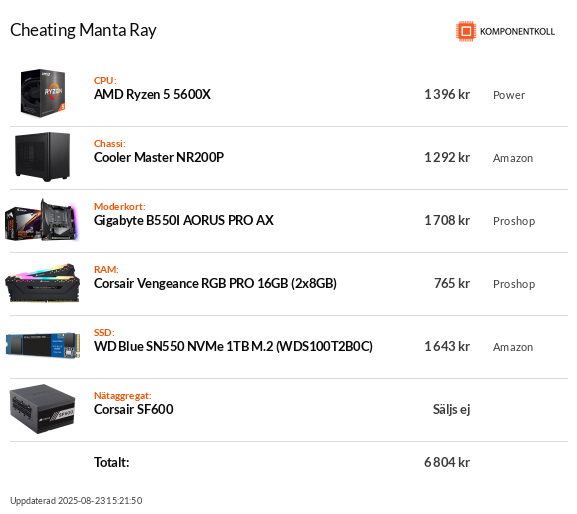Click the Cheating Manta Ray build title
Viewport: 577px width, 514px height.
coord(83,30)
